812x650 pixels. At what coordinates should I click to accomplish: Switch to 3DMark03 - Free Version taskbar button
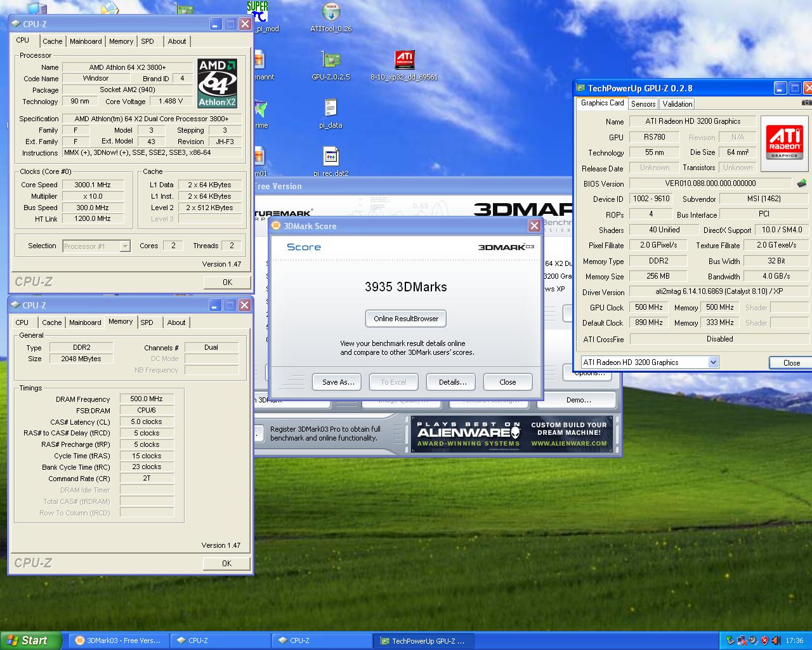[119, 640]
